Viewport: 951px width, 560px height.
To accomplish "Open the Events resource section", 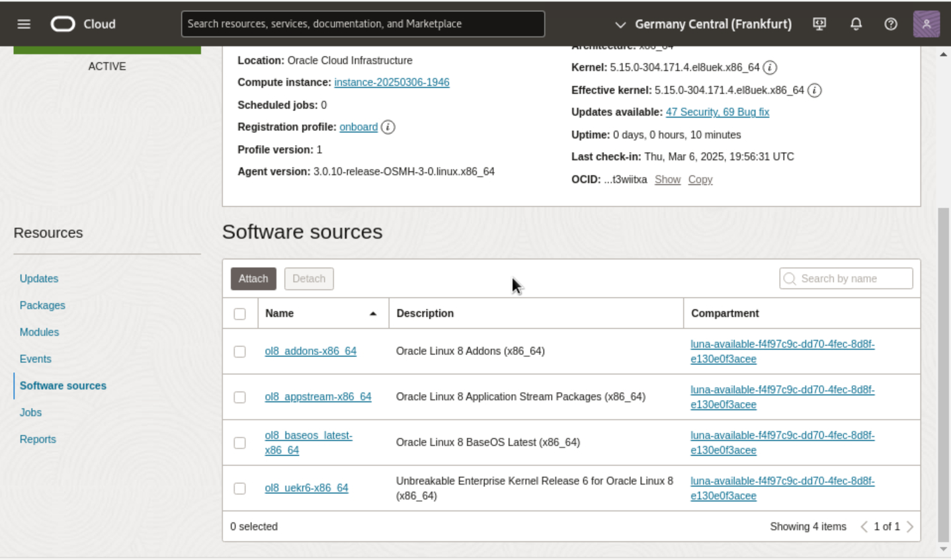I will point(35,359).
